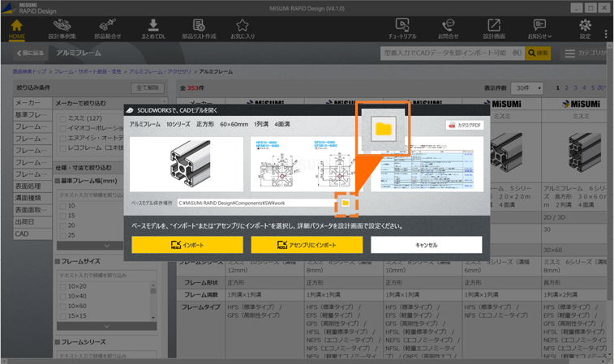Open 部品組合せ parts combination icon
The image size is (614, 364).
(107, 28)
